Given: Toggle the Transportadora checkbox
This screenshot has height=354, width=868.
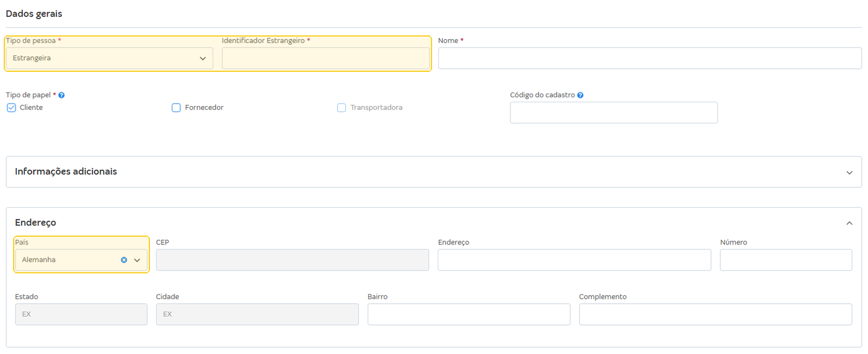Looking at the screenshot, I should [342, 108].
